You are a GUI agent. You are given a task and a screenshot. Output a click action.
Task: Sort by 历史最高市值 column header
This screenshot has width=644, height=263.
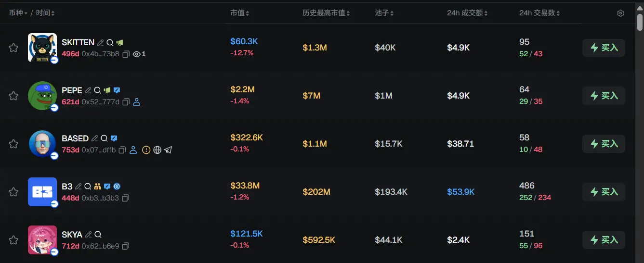[x=326, y=13]
